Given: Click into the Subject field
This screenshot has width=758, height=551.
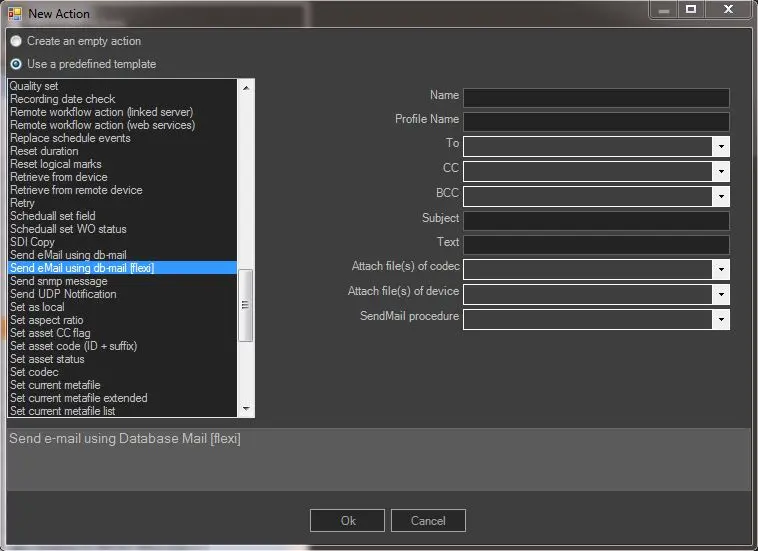Looking at the screenshot, I should tap(596, 220).
